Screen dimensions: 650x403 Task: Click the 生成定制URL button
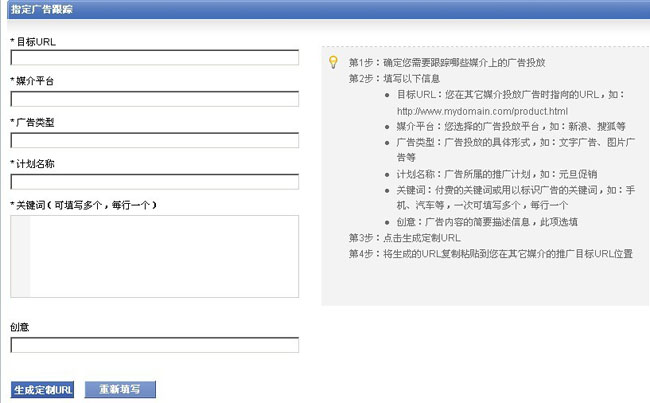[x=42, y=390]
